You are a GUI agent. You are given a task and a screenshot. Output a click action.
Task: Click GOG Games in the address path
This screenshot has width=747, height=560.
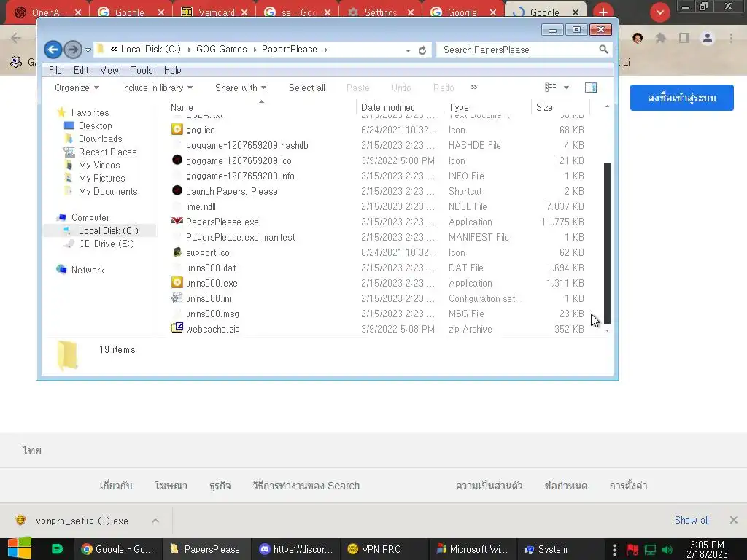pos(222,49)
